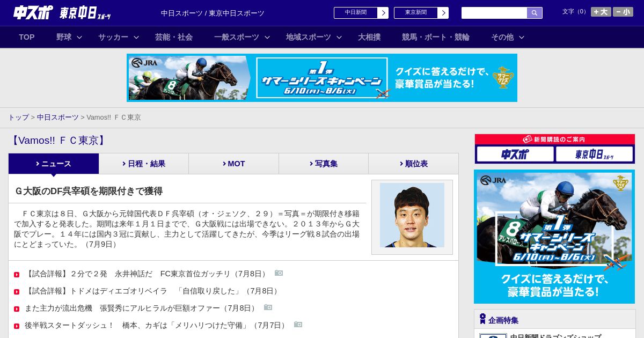The height and width of the screenshot is (338, 644).
Task: Click the JRA sidebar advertisement banner
Action: tap(554, 237)
